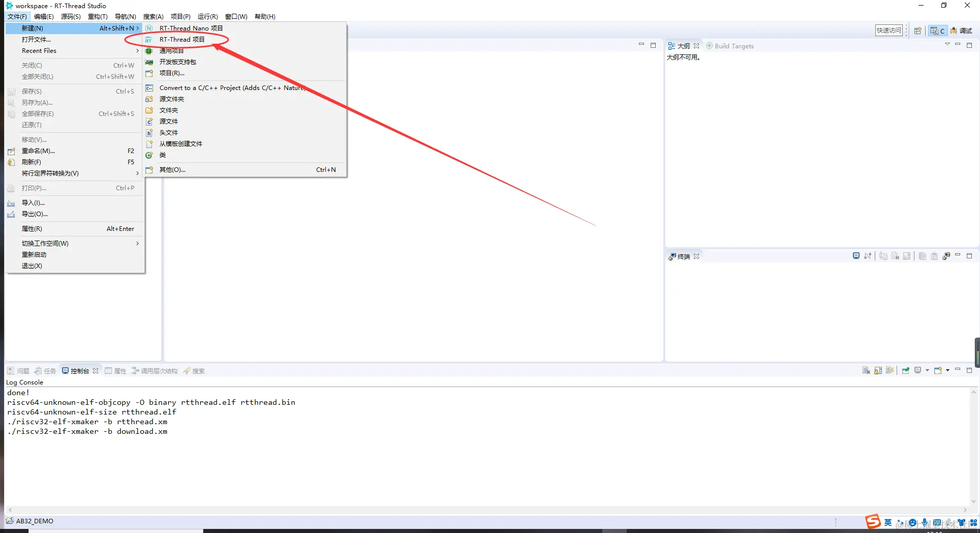This screenshot has height=533, width=980.
Task: Toggle the console scroll lock icon
Action: (878, 370)
